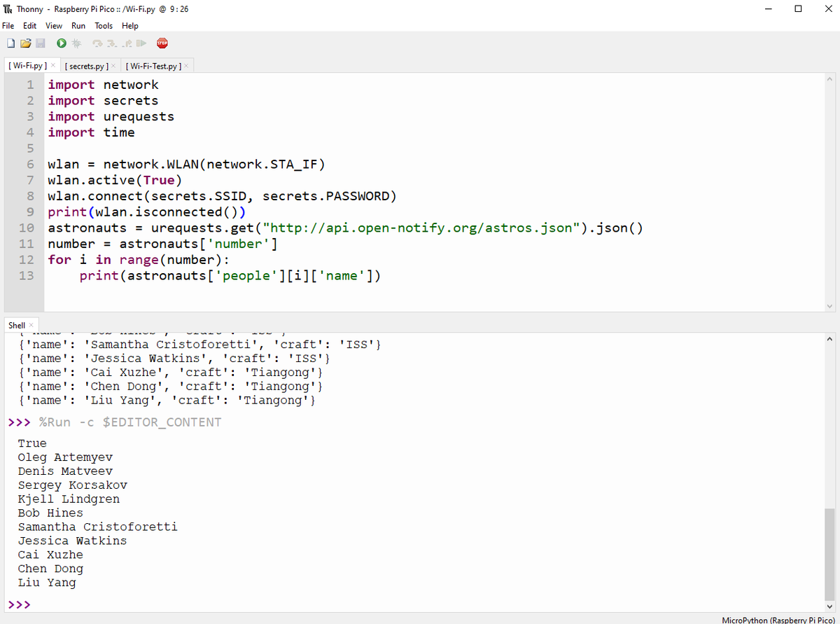Click '%Run -c $EDITOR_CONTENT' in the Shell
The width and height of the screenshot is (840, 624).
tap(130, 422)
